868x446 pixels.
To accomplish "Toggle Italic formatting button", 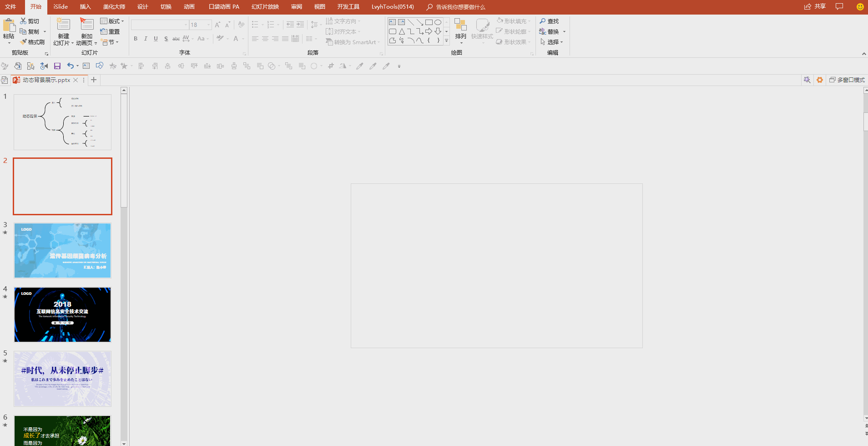I will 146,39.
